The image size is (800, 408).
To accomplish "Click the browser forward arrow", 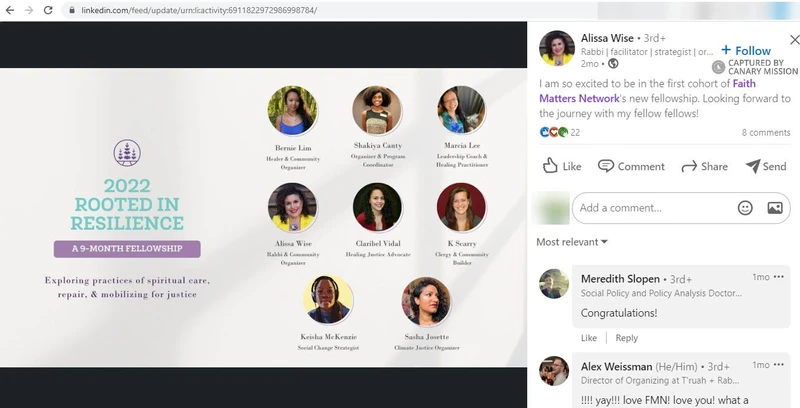I will click(x=29, y=10).
